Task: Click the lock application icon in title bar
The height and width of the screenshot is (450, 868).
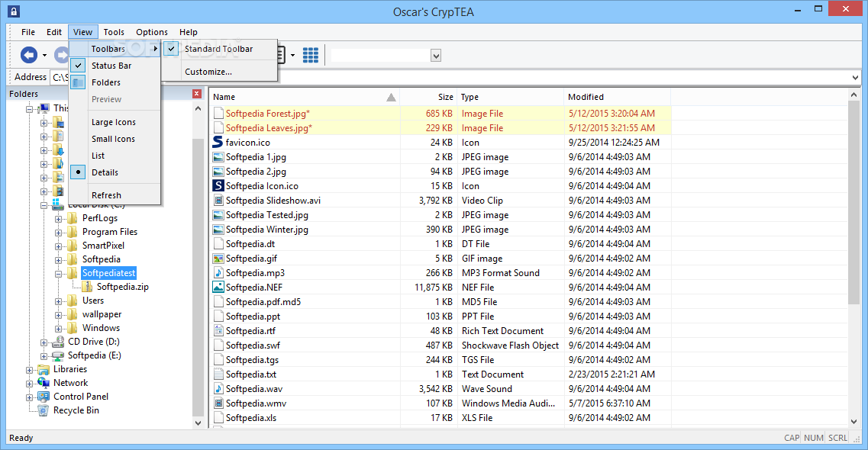Action: pos(13,11)
